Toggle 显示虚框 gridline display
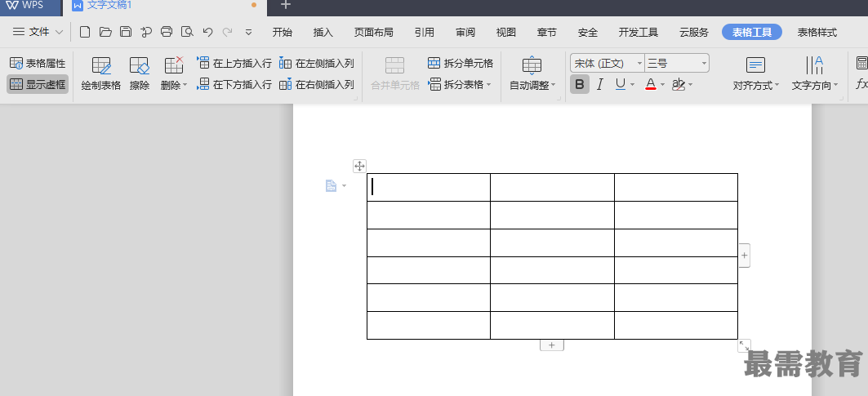This screenshot has height=396, width=868. click(38, 84)
